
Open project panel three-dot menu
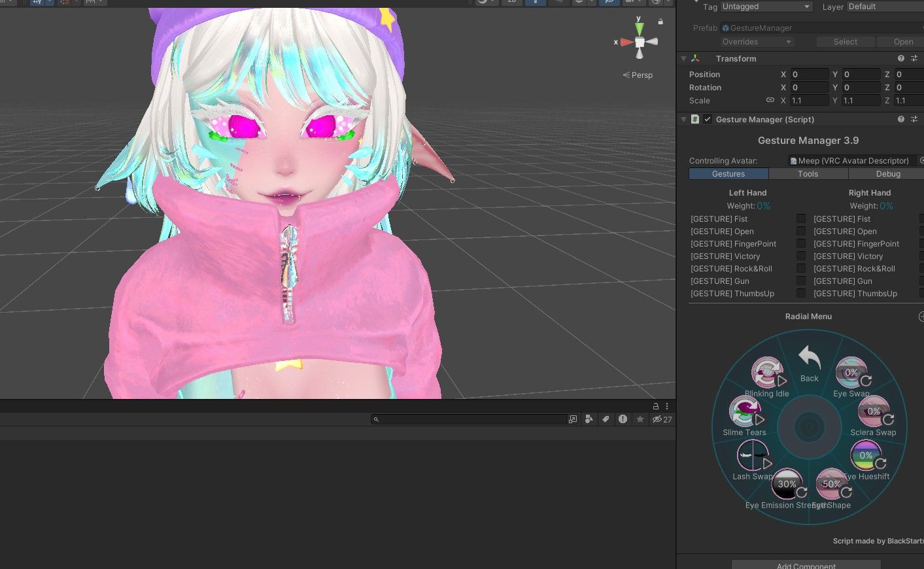(x=667, y=406)
